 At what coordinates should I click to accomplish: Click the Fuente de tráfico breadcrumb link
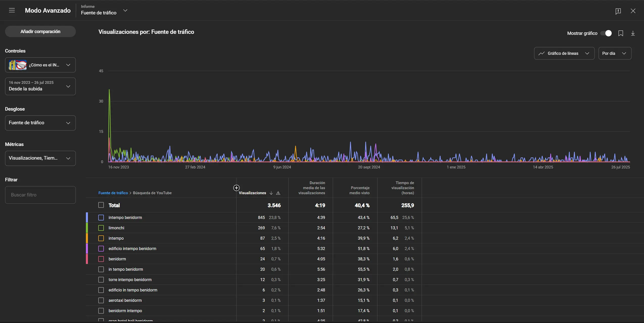(113, 193)
